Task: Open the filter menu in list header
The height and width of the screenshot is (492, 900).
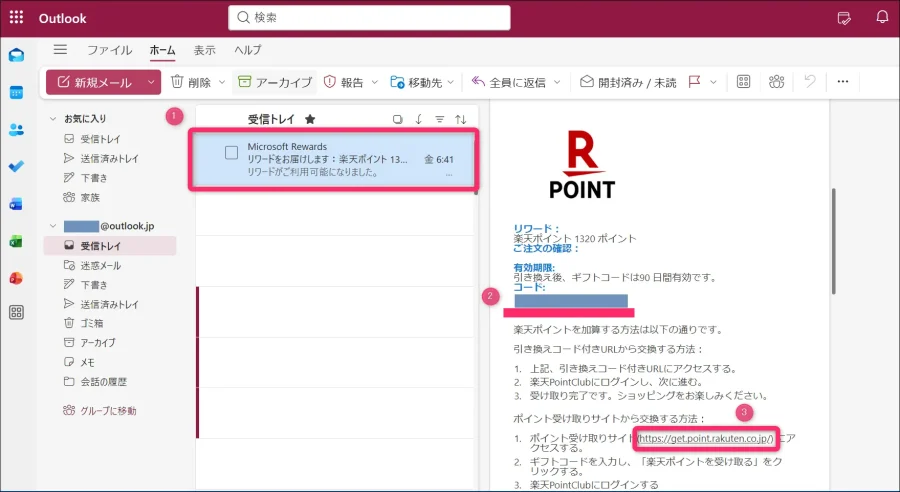Action: (x=440, y=119)
